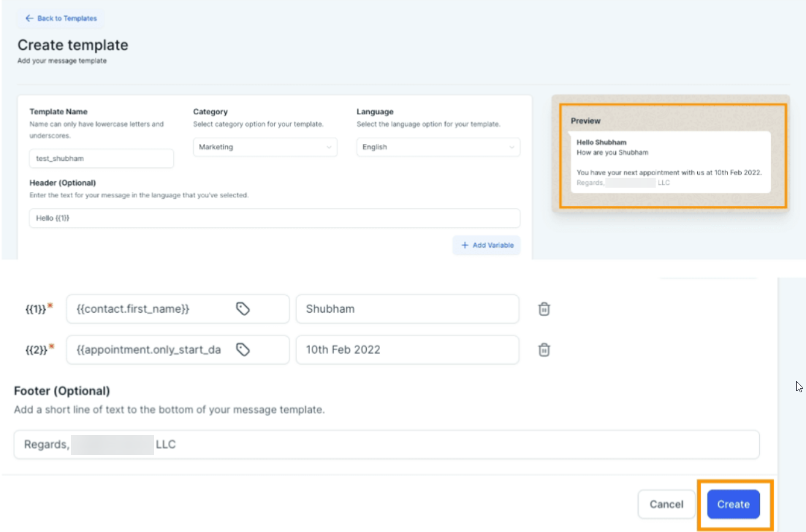Screen dimensions: 806x532
Task: Click the message Preview bubble
Action: tap(670, 162)
